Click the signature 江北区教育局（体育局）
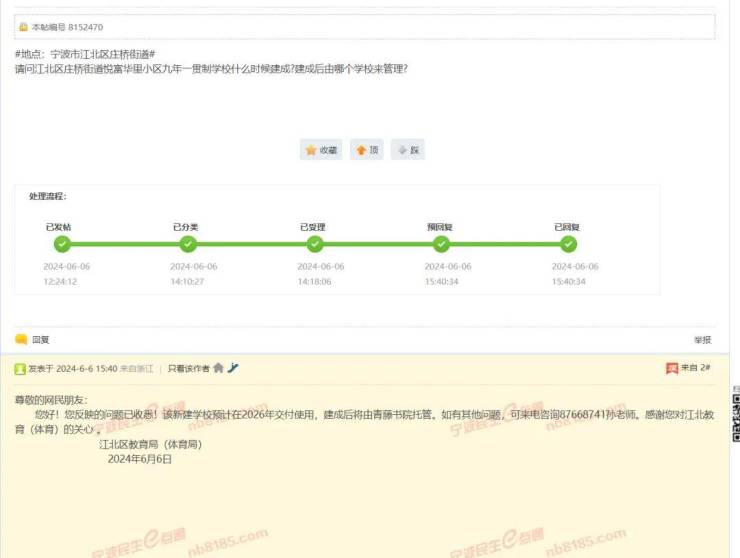740x558 pixels. [151, 444]
